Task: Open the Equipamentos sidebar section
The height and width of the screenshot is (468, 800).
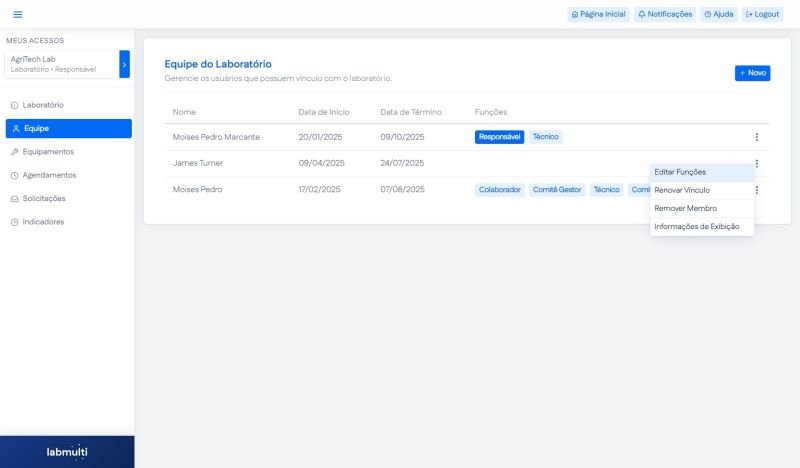Action: point(47,152)
